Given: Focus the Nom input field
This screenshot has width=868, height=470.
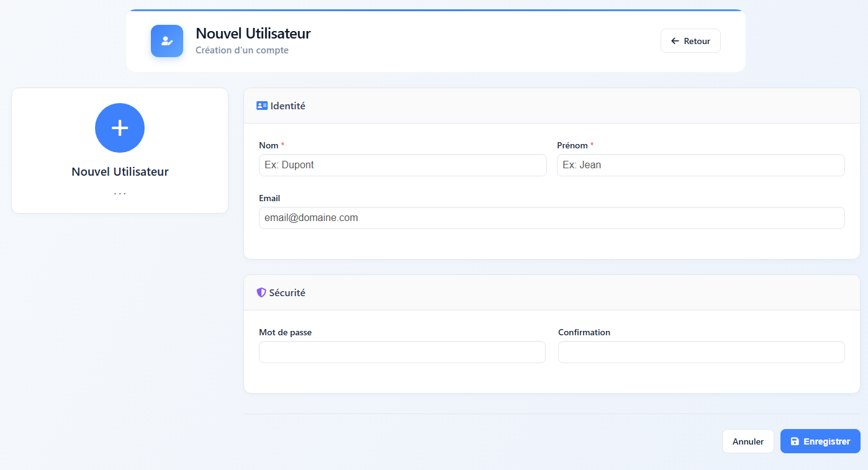Looking at the screenshot, I should [402, 165].
